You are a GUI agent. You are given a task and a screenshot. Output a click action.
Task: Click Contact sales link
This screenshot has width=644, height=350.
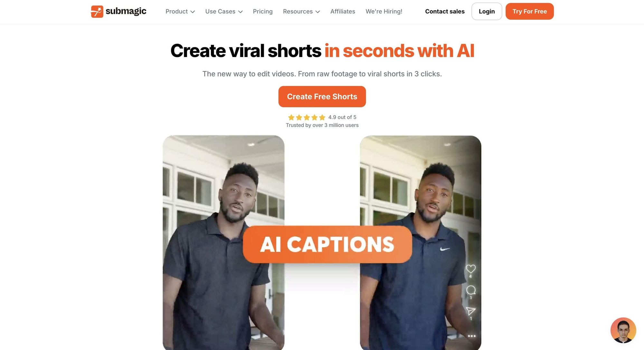coord(445,11)
